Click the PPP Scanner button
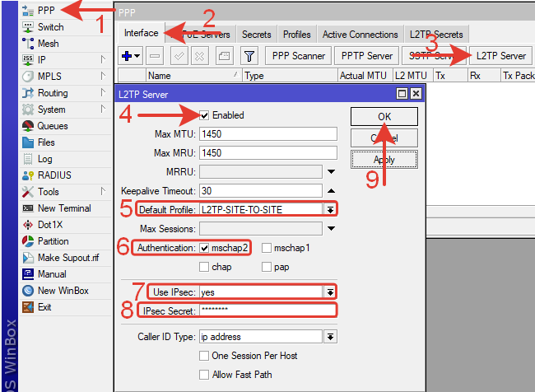The height and width of the screenshot is (392, 535). click(299, 56)
